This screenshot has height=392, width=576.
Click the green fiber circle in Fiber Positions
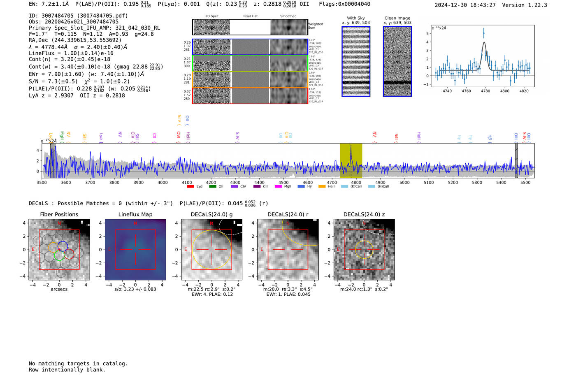tap(59, 255)
